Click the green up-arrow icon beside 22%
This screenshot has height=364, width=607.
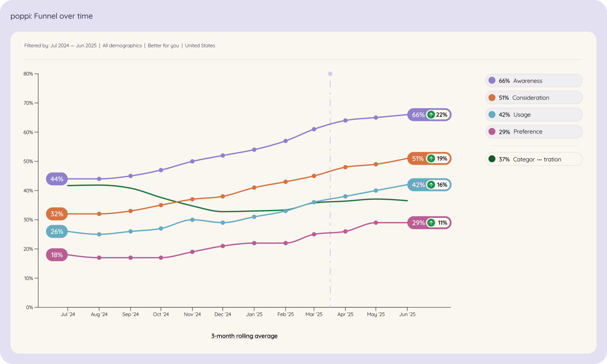click(431, 115)
